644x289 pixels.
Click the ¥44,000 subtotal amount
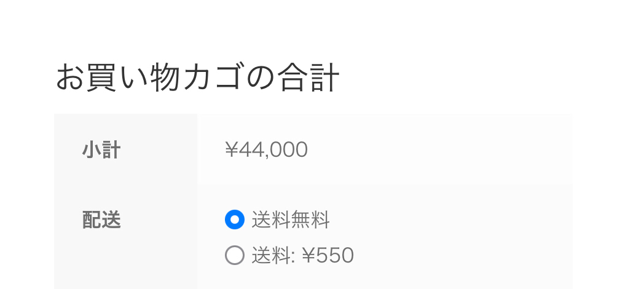pyautogui.click(x=266, y=149)
